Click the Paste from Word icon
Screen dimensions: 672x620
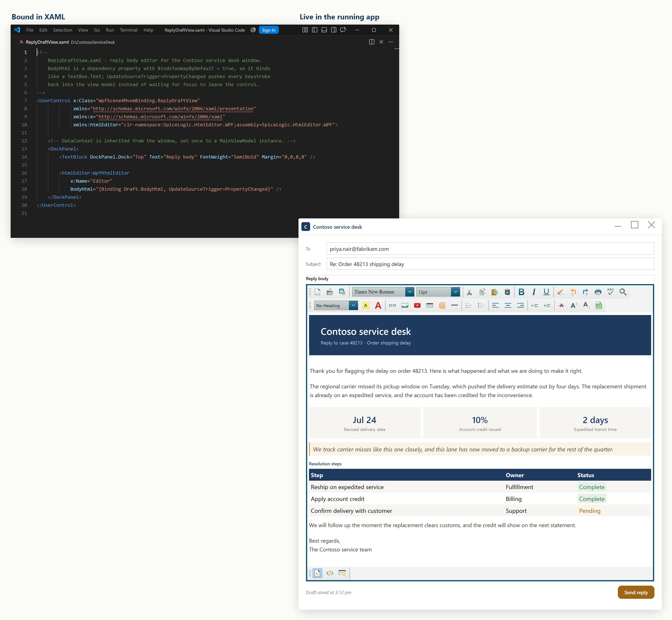point(507,292)
